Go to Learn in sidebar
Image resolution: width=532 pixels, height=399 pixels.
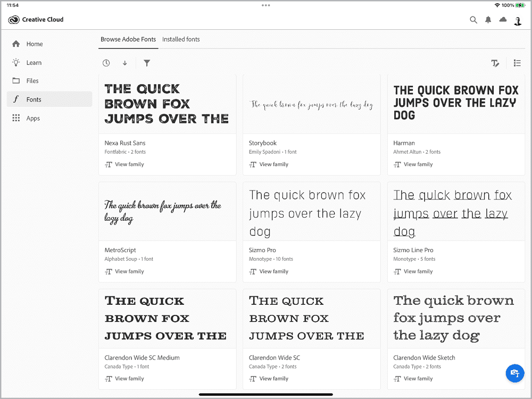point(49,62)
